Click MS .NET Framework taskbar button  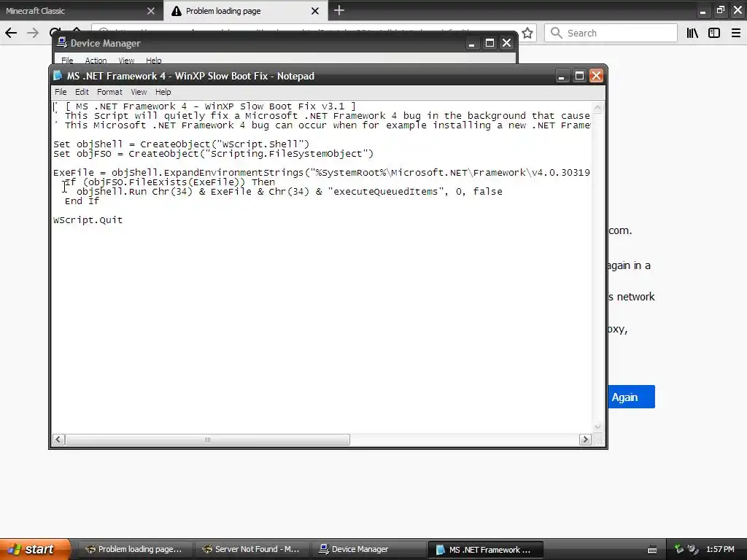click(485, 549)
